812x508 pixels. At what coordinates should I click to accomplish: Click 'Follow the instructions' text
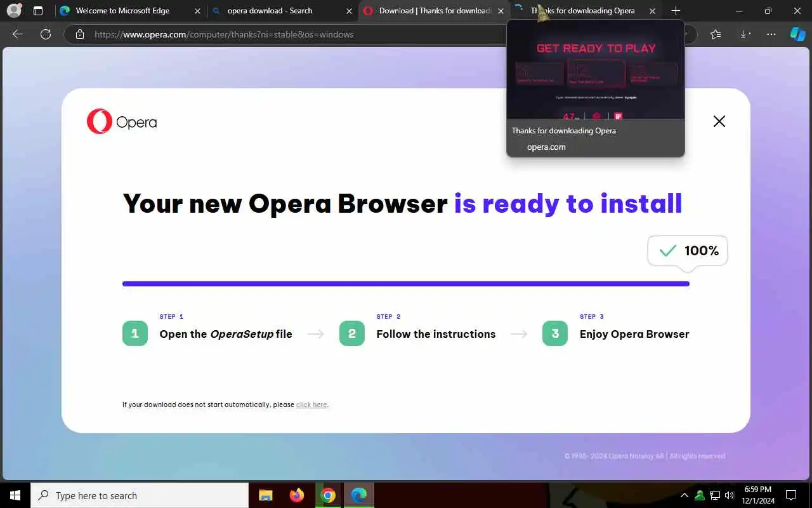pyautogui.click(x=436, y=334)
